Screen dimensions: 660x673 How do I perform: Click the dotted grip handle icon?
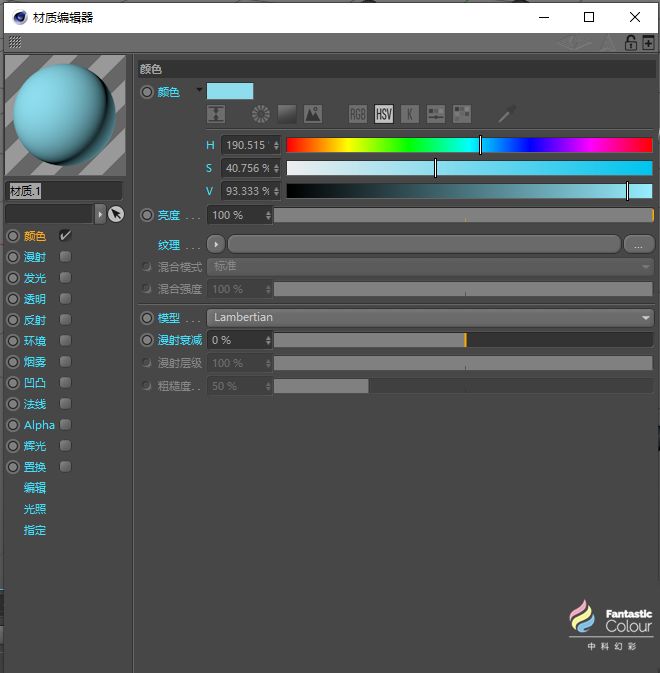(15, 42)
